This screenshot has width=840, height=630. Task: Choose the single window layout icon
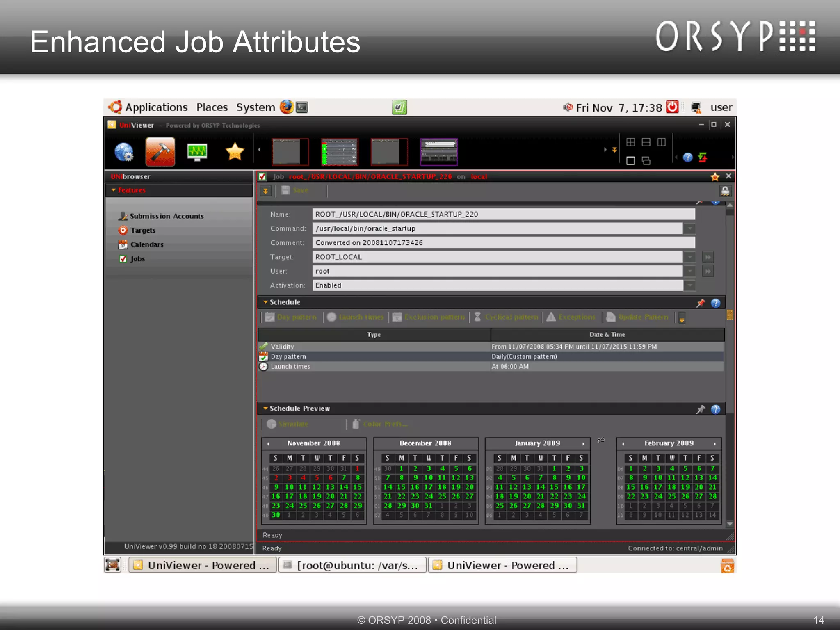point(630,160)
